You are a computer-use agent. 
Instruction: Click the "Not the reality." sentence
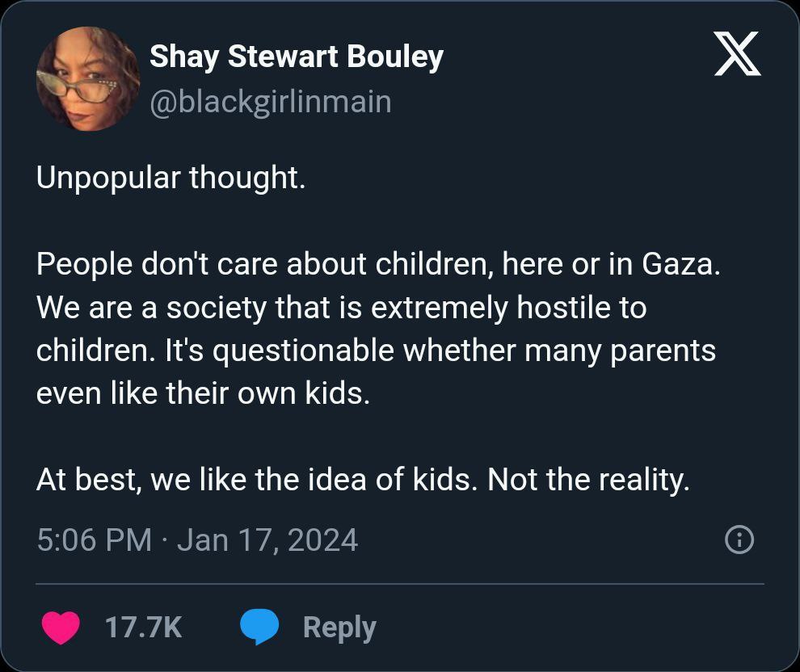(589, 481)
